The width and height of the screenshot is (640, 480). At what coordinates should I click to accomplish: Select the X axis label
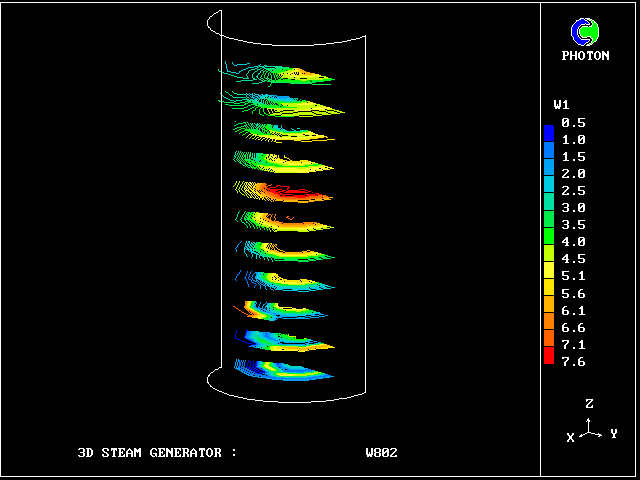pos(570,438)
